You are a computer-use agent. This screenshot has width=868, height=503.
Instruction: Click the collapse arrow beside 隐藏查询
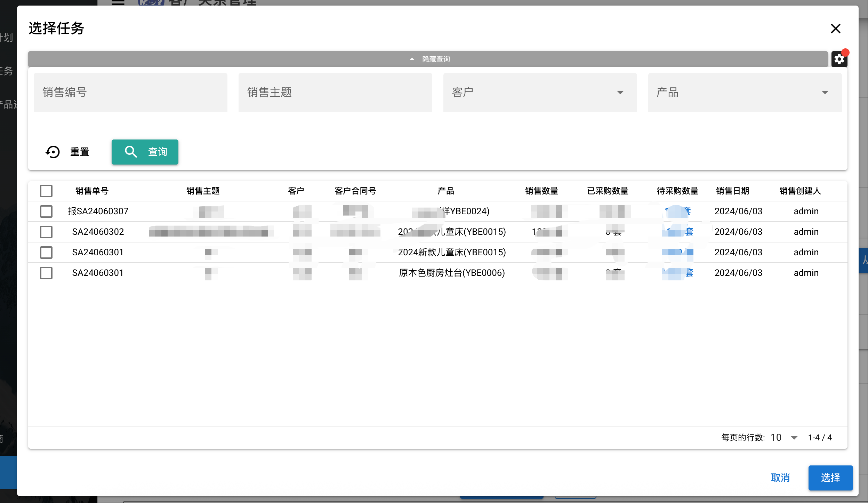tap(412, 59)
